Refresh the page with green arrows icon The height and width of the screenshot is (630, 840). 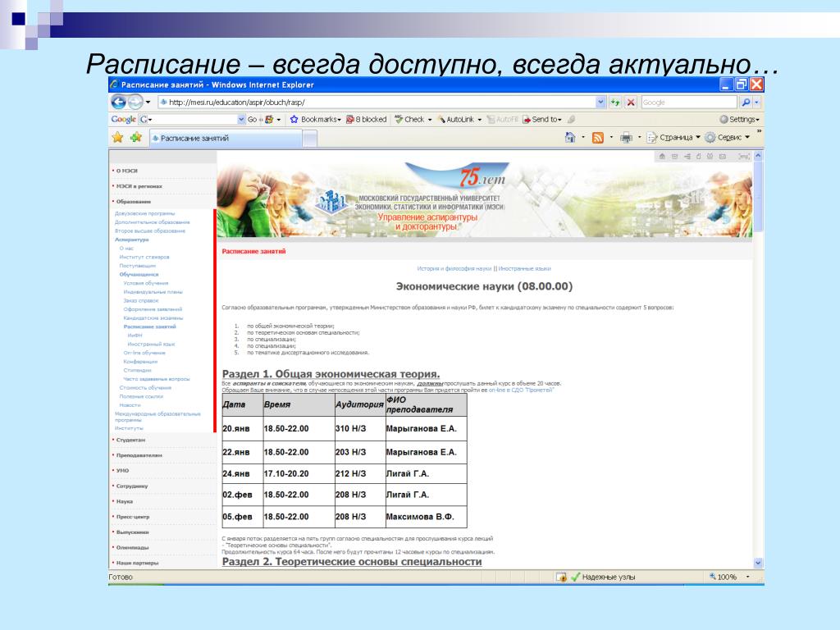(x=615, y=102)
